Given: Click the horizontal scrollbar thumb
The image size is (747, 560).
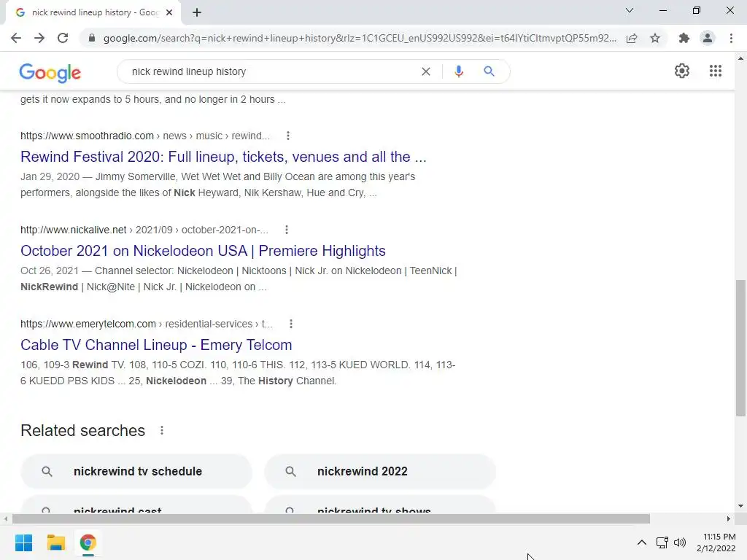Looking at the screenshot, I should (x=331, y=518).
